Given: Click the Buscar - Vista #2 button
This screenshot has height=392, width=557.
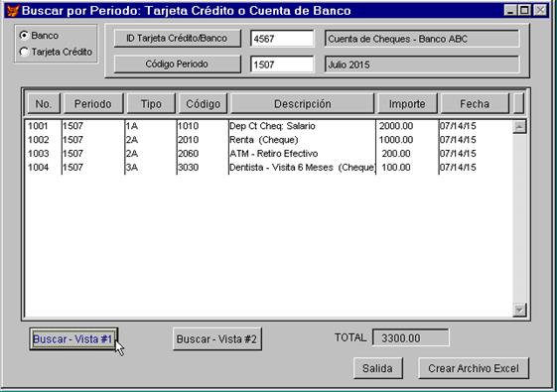Looking at the screenshot, I should pyautogui.click(x=217, y=339).
